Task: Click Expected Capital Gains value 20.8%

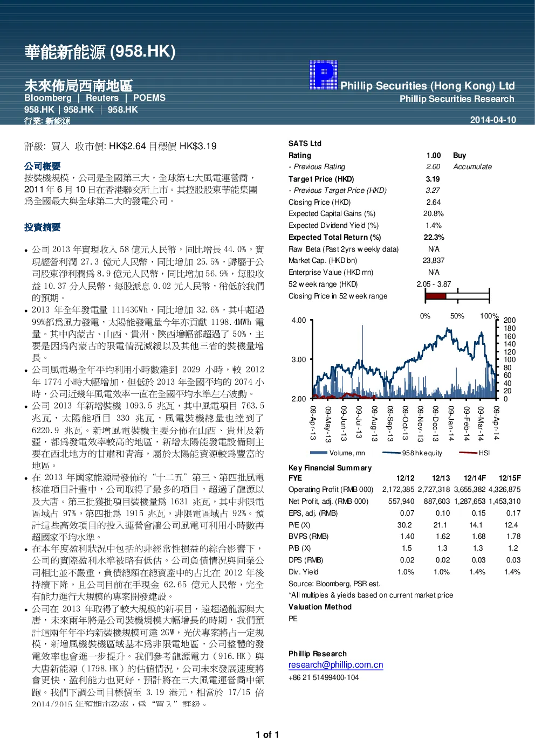Action: pyautogui.click(x=434, y=214)
